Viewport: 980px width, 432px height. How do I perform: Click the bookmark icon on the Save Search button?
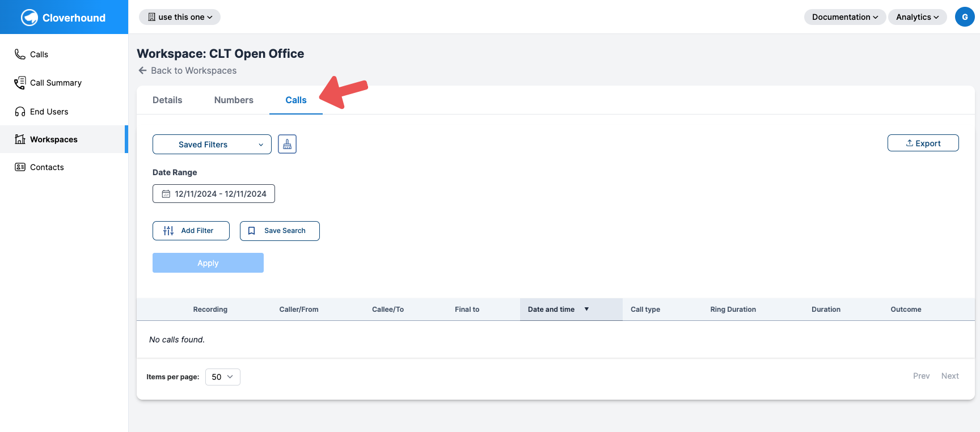[x=251, y=231]
